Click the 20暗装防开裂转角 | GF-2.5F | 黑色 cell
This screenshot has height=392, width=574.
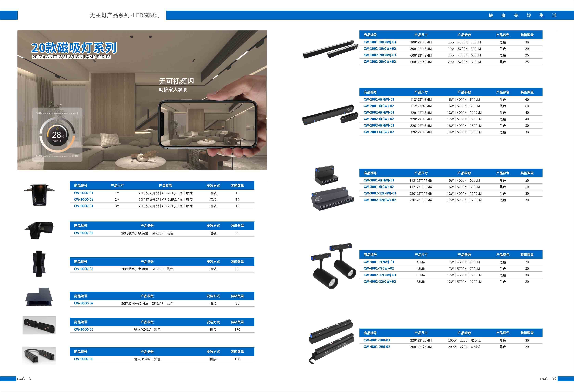pyautogui.click(x=147, y=233)
